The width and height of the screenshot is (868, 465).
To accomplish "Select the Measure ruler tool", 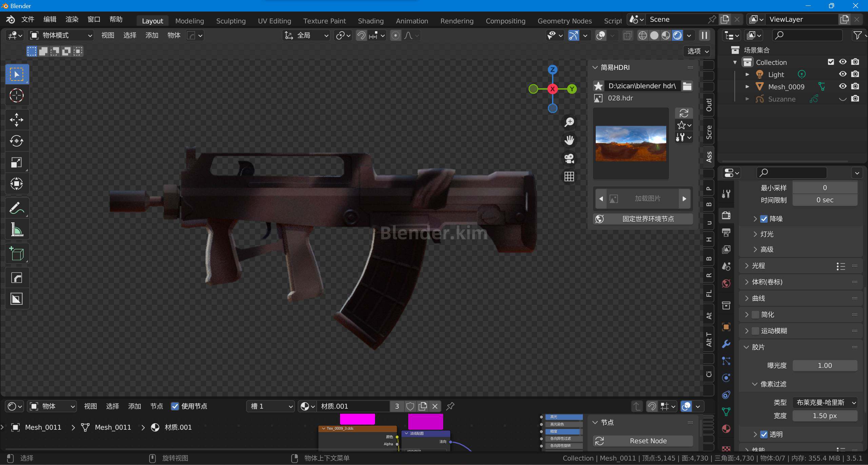I will (x=17, y=229).
